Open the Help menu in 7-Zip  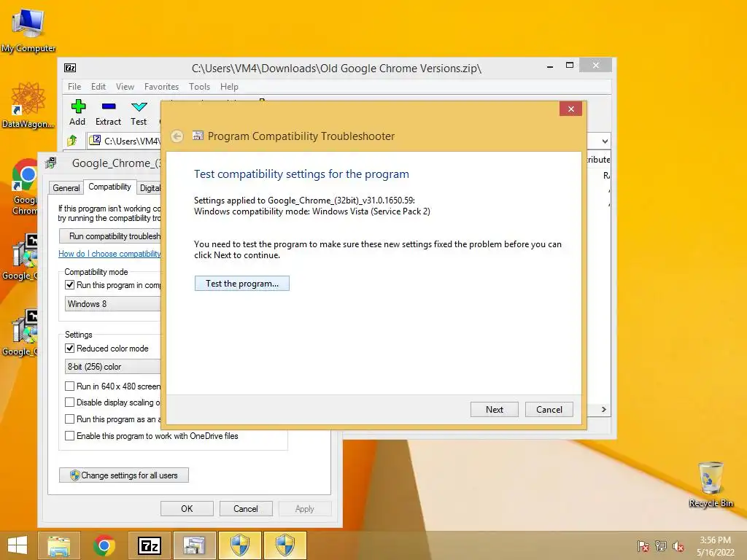pyautogui.click(x=229, y=87)
